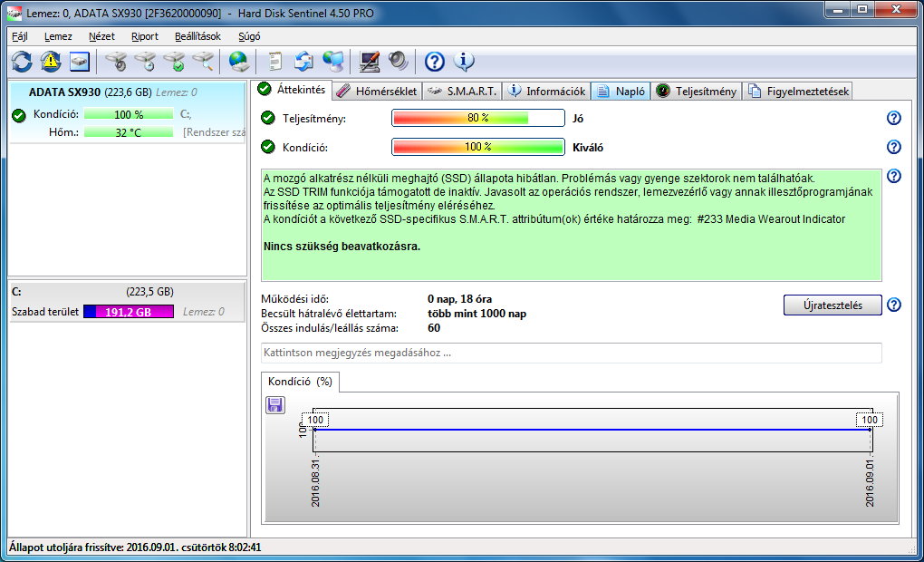Switch to the Figyelmeztetések tab
Screen dimensions: 924x562
click(798, 92)
